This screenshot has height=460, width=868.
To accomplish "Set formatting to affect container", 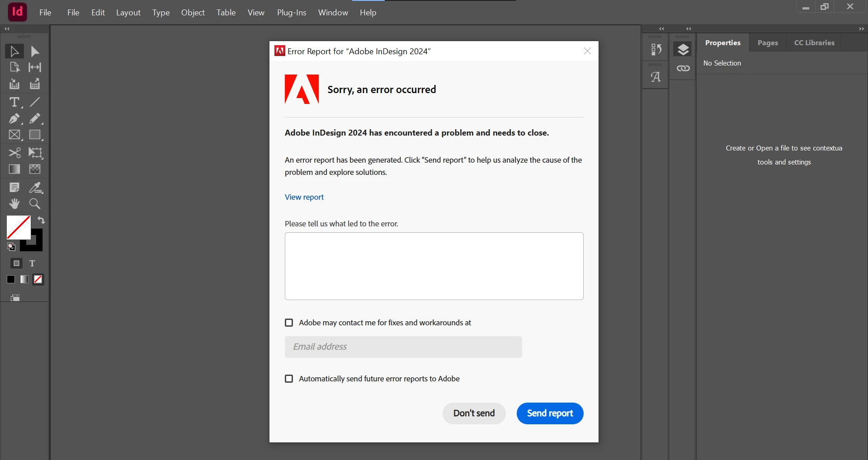I will (x=17, y=263).
